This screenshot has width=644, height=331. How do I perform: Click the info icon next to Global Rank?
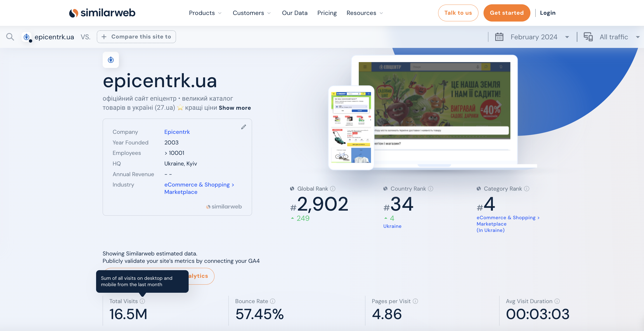pos(333,189)
